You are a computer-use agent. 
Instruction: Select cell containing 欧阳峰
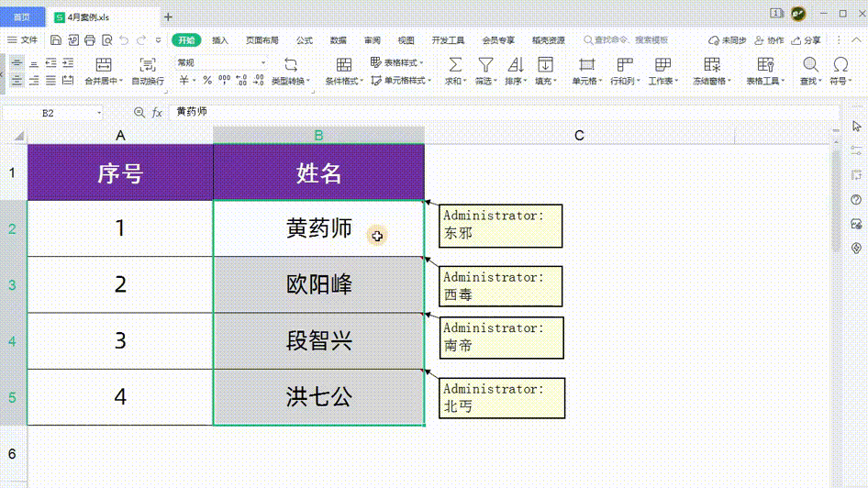(318, 284)
